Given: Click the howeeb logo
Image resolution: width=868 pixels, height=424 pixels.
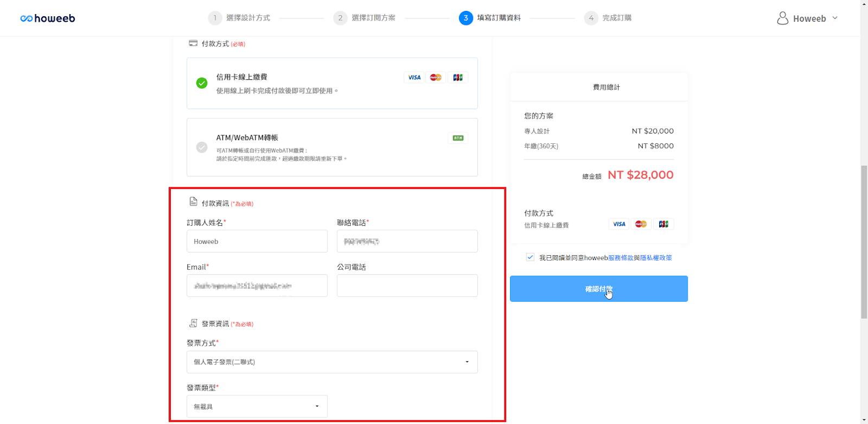Looking at the screenshot, I should pos(48,18).
